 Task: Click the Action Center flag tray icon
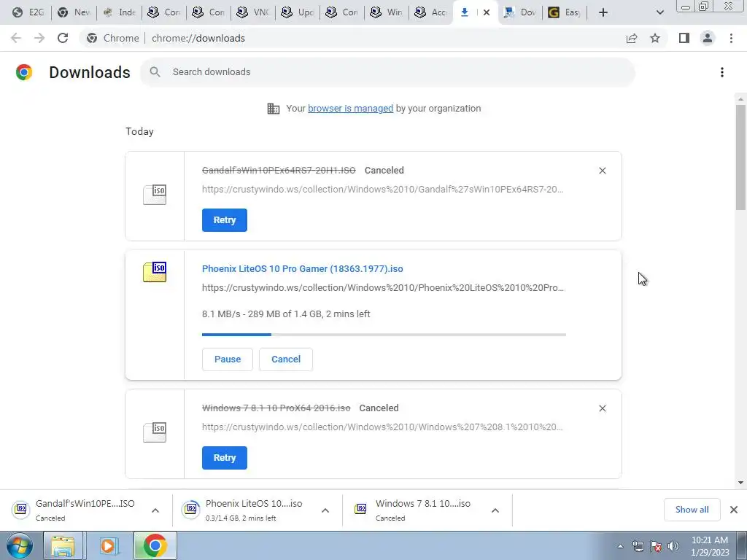tap(656, 546)
